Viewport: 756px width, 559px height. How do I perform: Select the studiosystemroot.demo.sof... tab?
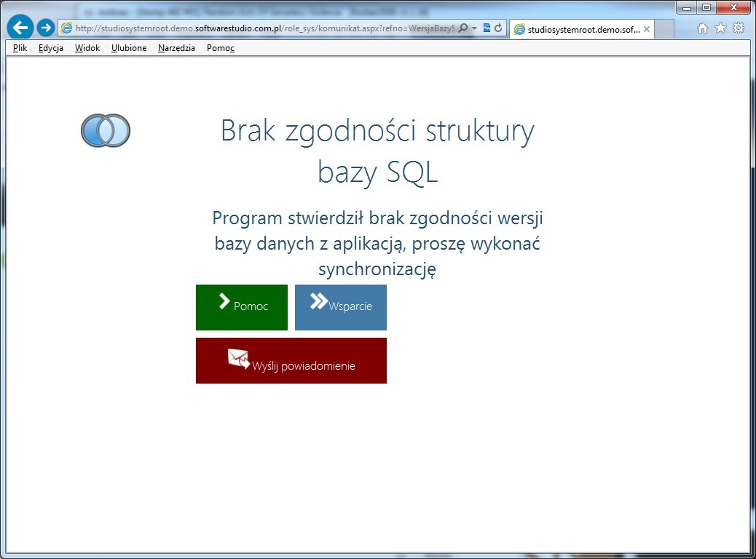click(x=583, y=29)
